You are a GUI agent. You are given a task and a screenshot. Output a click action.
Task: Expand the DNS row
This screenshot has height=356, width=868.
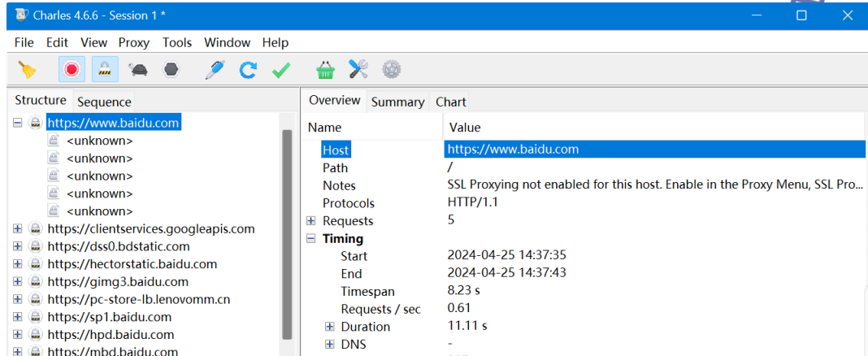coord(330,345)
